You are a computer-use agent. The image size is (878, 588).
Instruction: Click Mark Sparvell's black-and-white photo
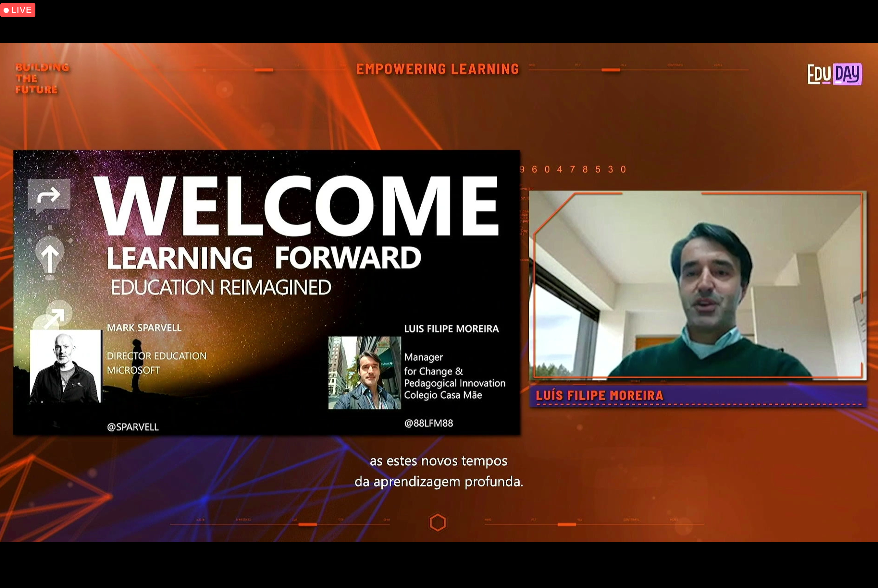pyautogui.click(x=65, y=366)
